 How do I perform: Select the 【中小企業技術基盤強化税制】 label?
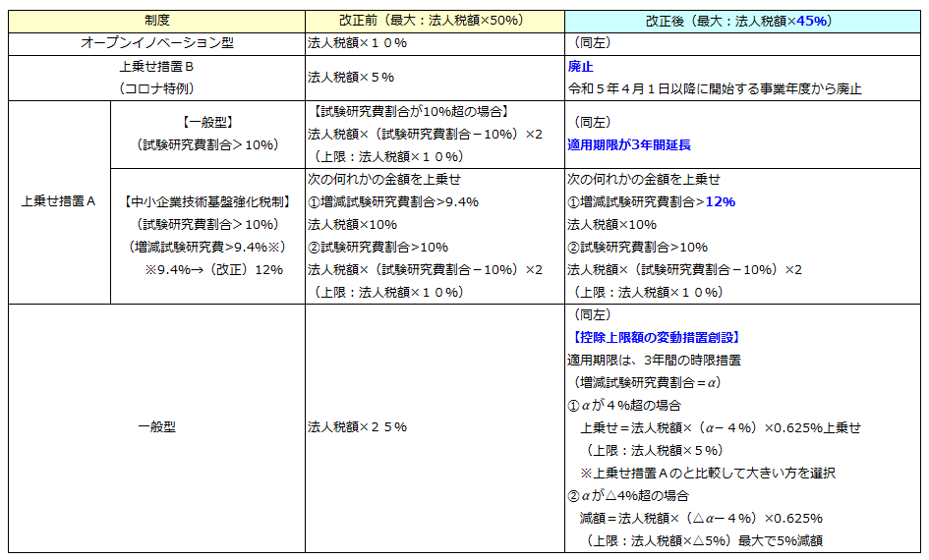[206, 201]
